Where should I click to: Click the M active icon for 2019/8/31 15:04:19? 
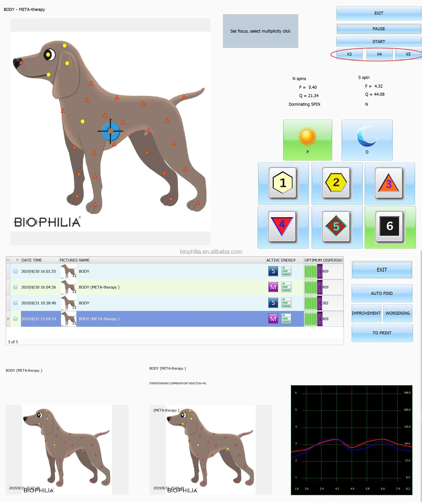pyautogui.click(x=273, y=319)
